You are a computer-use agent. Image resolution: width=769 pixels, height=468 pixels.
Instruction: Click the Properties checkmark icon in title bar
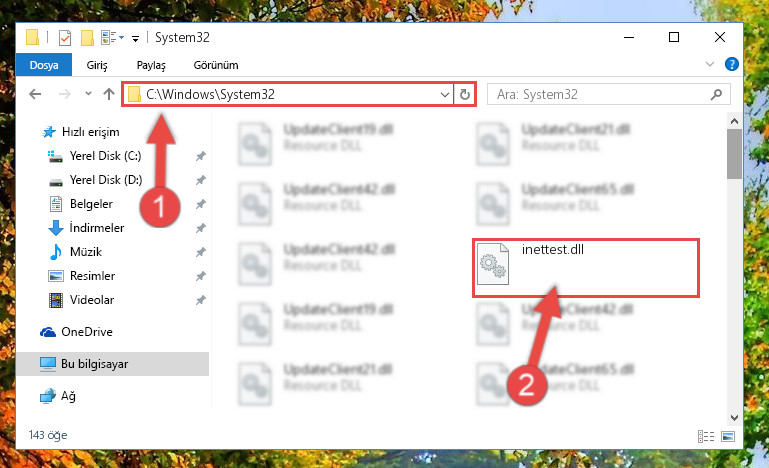pyautogui.click(x=65, y=37)
